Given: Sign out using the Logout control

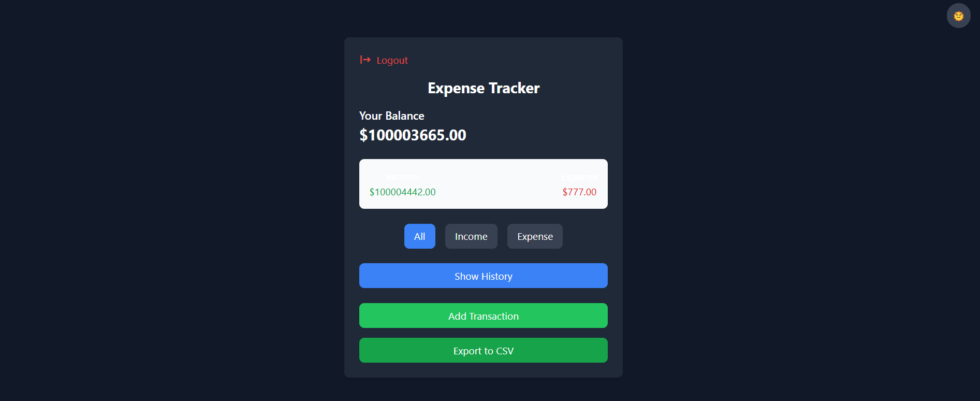Looking at the screenshot, I should click(x=384, y=60).
